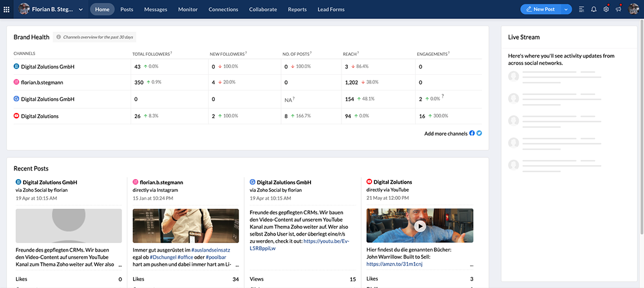644x288 pixels.
Task: Click the Live Stream panel heading
Action: pyautogui.click(x=524, y=37)
